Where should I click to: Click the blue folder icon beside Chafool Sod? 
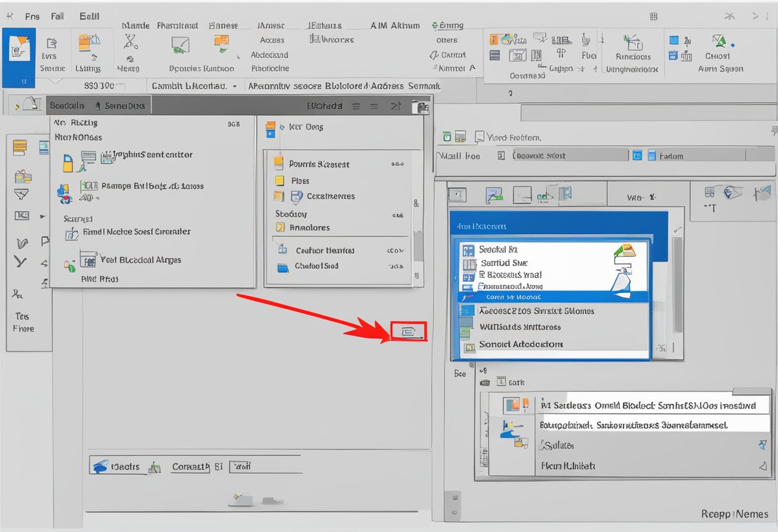point(283,267)
